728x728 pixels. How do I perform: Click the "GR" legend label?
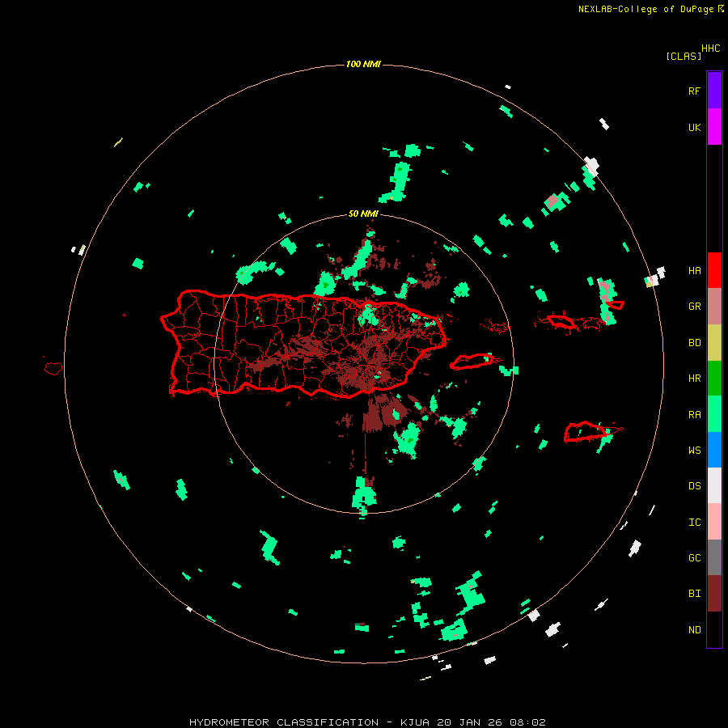[694, 307]
